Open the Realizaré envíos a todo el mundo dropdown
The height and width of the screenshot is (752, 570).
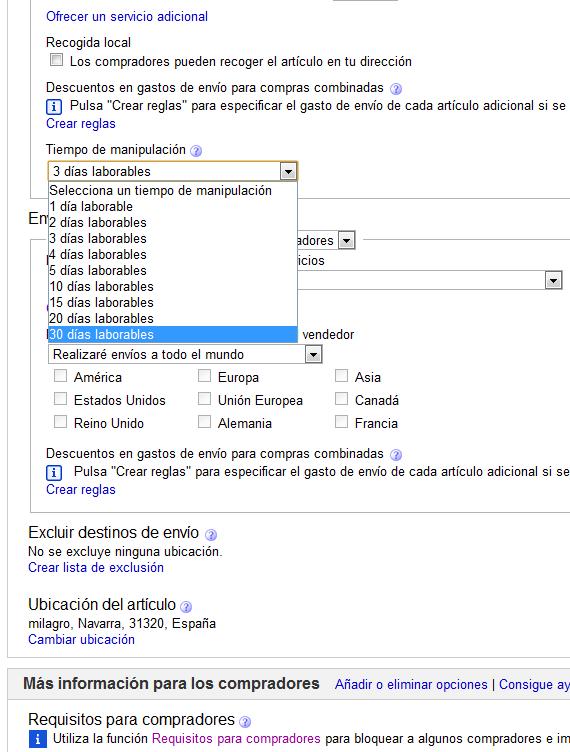point(185,354)
